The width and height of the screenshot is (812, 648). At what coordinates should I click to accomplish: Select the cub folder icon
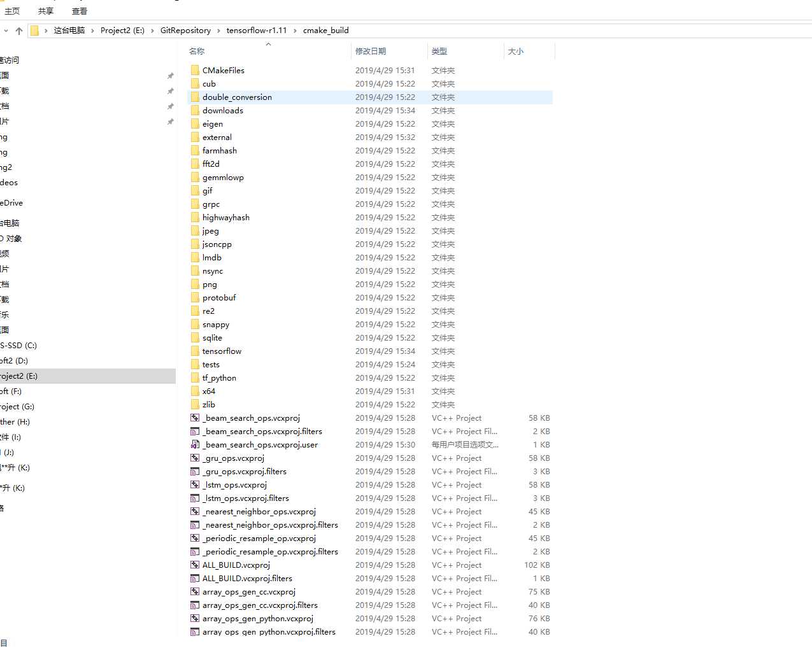click(195, 83)
